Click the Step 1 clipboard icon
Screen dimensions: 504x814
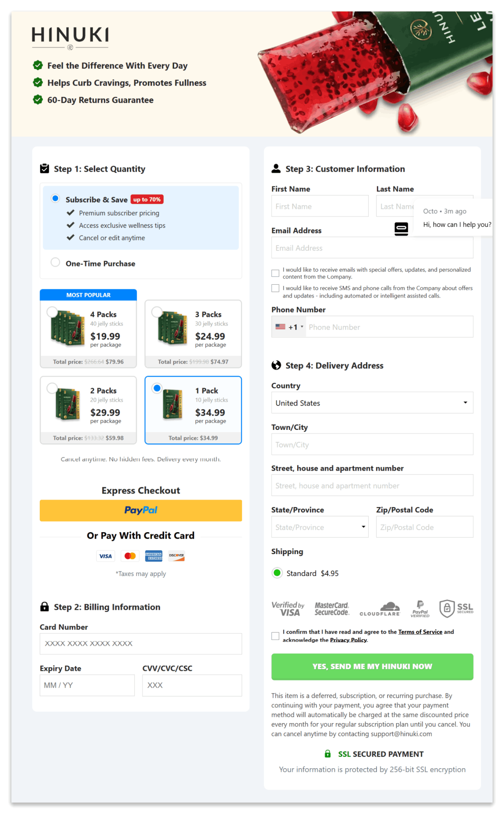tap(44, 168)
